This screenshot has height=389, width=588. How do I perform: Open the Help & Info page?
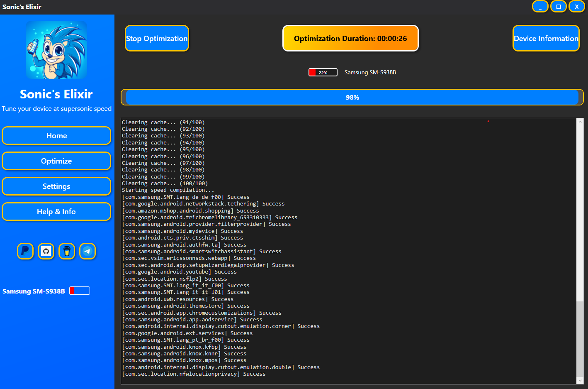(x=56, y=212)
